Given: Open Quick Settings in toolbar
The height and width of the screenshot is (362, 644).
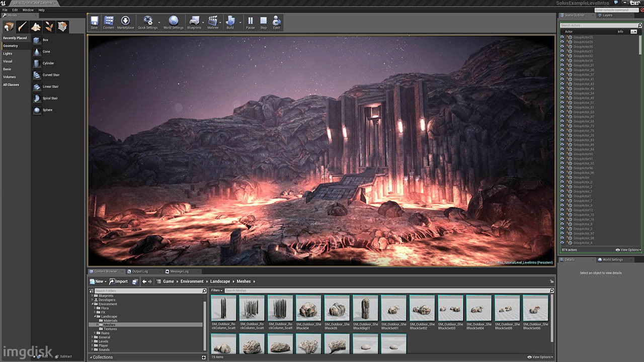Looking at the screenshot, I should (x=147, y=23).
